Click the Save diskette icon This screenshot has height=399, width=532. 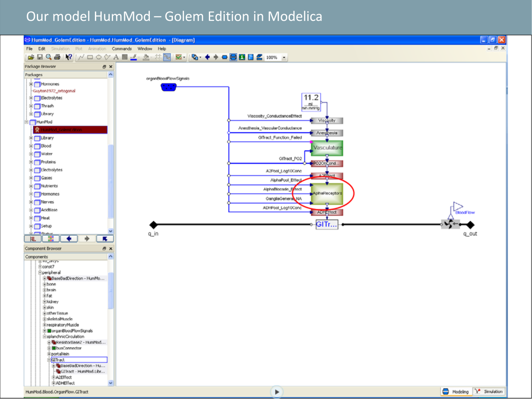39,57
